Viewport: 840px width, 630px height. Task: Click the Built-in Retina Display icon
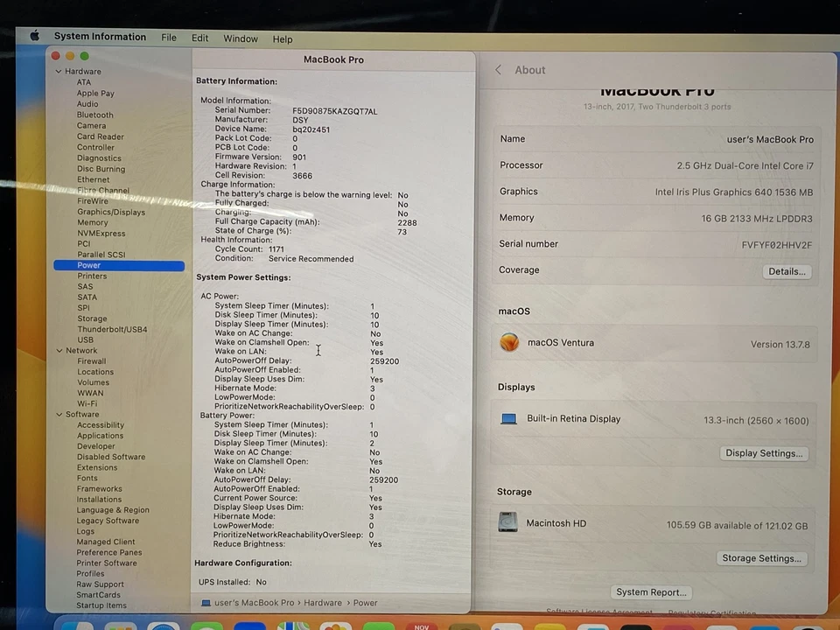pos(508,418)
